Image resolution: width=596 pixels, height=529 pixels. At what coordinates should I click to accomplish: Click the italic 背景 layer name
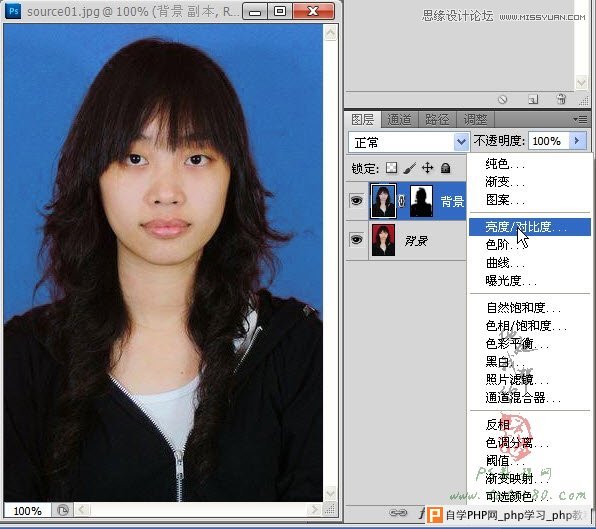pos(416,241)
